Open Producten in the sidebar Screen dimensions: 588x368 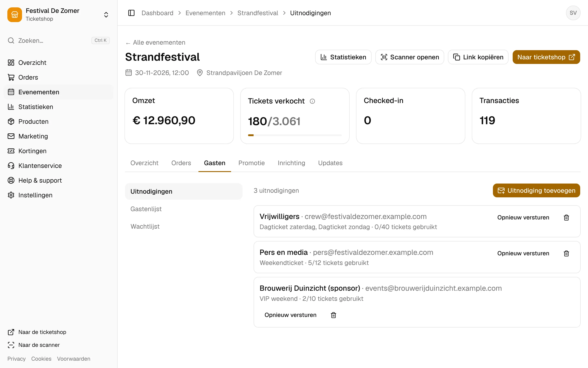pyautogui.click(x=59, y=121)
